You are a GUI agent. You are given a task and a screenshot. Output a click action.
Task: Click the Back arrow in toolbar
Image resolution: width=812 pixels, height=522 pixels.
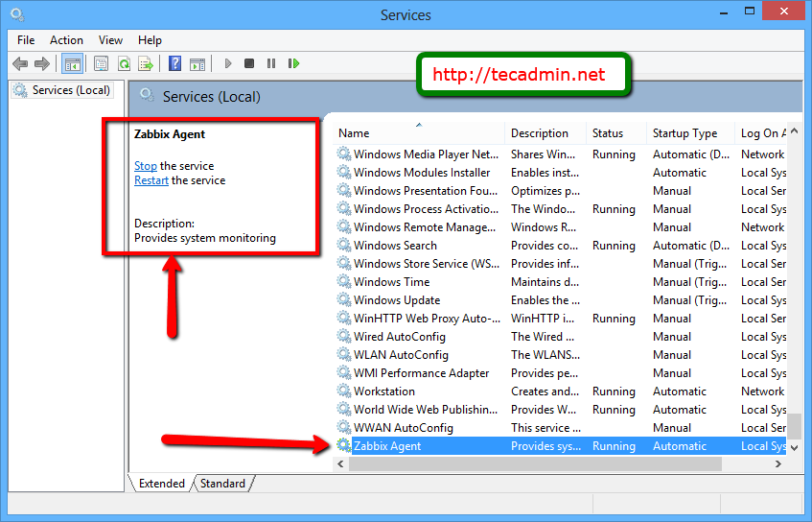pos(20,64)
